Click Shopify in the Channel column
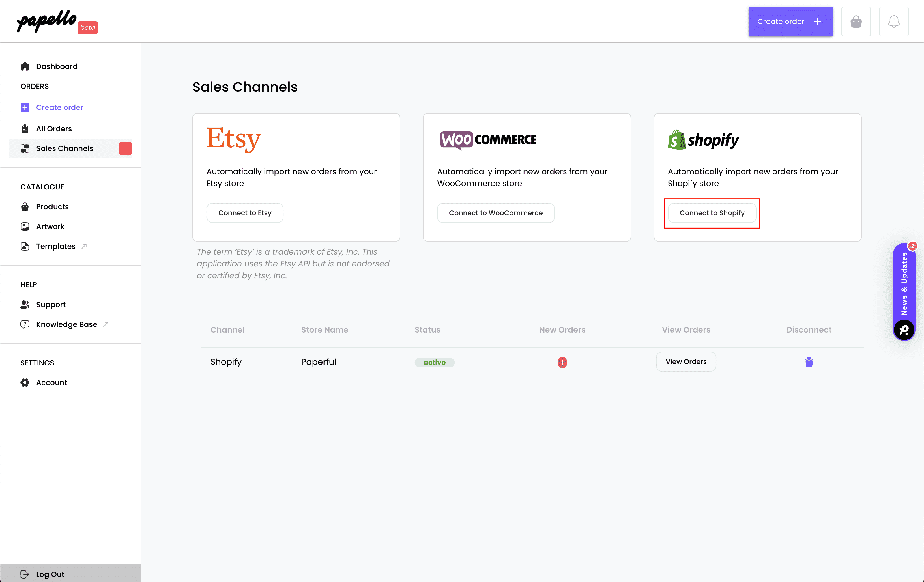924x582 pixels. [226, 362]
